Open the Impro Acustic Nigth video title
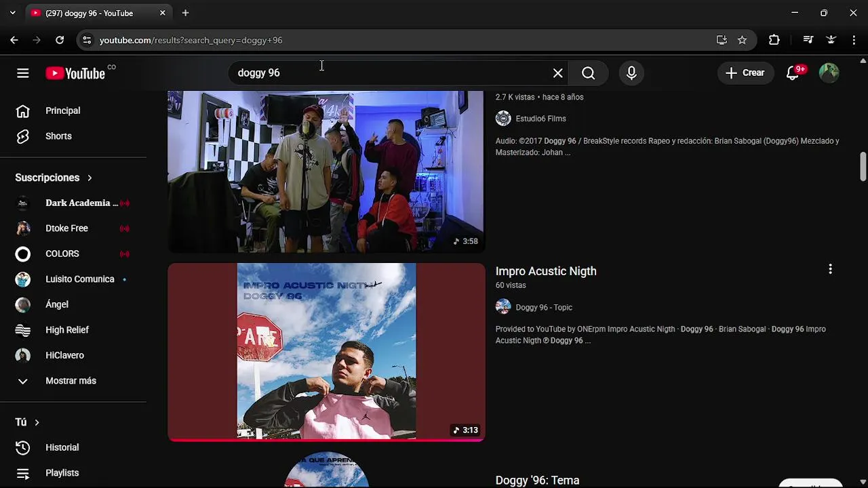This screenshot has height=488, width=868. (x=546, y=271)
